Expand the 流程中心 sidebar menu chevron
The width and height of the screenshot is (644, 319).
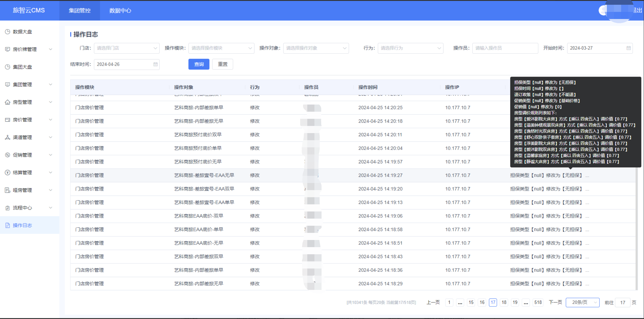pyautogui.click(x=51, y=208)
